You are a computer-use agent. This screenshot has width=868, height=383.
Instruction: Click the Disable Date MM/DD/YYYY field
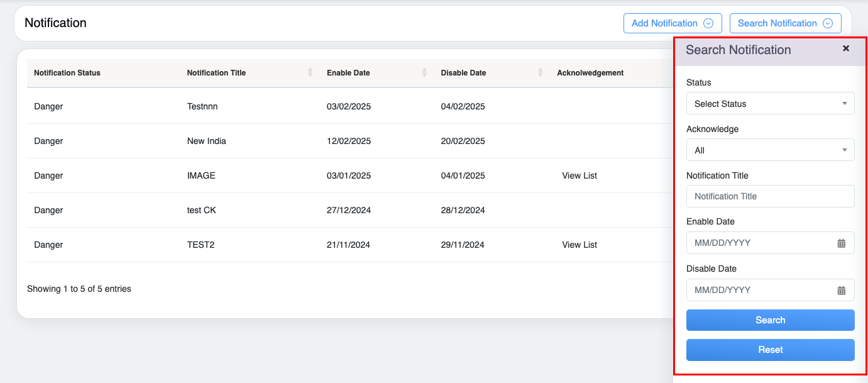point(761,290)
